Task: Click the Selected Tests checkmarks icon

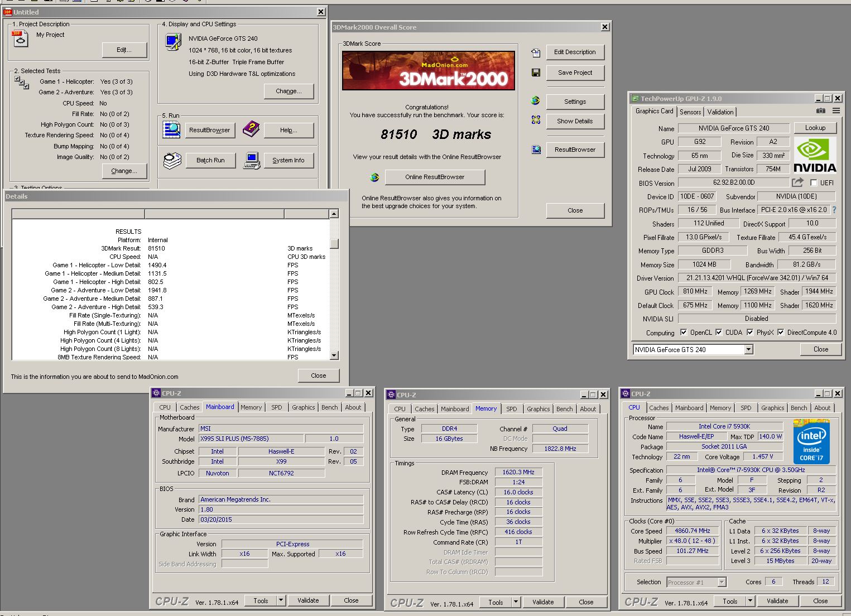Action: pyautogui.click(x=21, y=83)
